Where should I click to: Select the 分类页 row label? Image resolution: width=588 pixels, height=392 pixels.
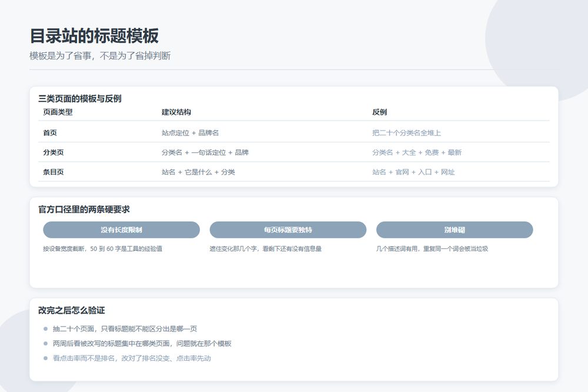pos(54,152)
